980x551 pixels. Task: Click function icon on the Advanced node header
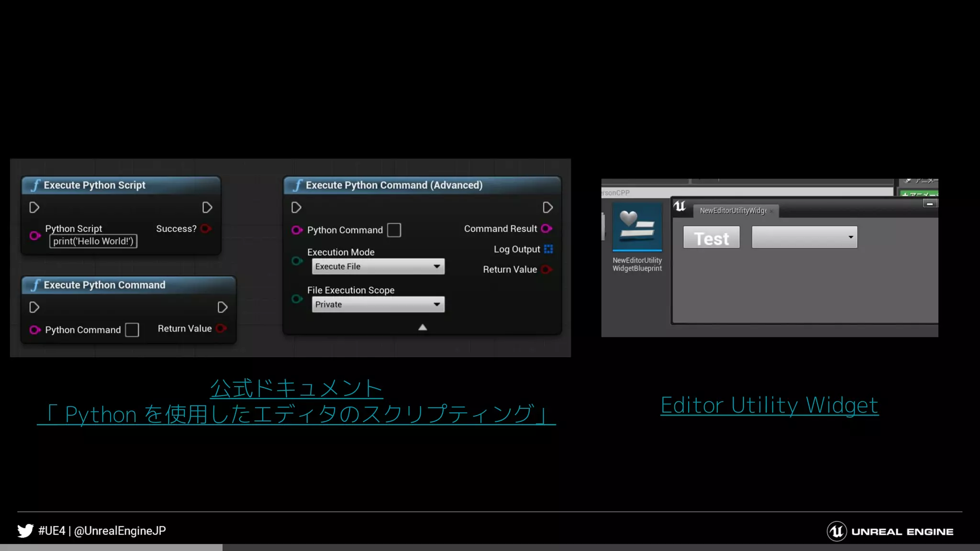point(298,185)
